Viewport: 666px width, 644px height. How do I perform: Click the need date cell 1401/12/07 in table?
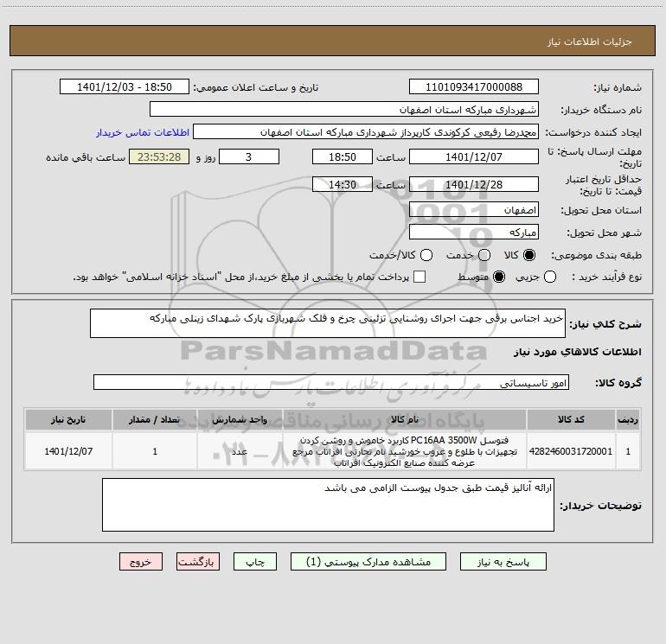pos(68,451)
